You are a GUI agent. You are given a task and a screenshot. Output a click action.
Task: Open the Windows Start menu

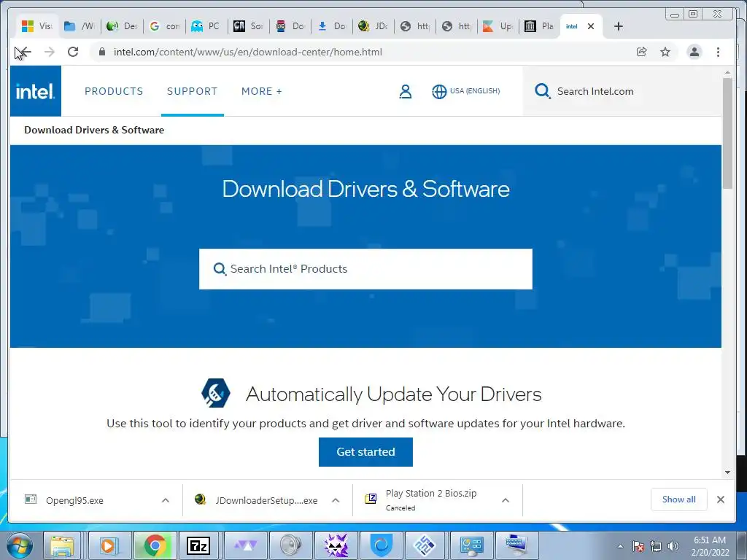[x=20, y=545]
